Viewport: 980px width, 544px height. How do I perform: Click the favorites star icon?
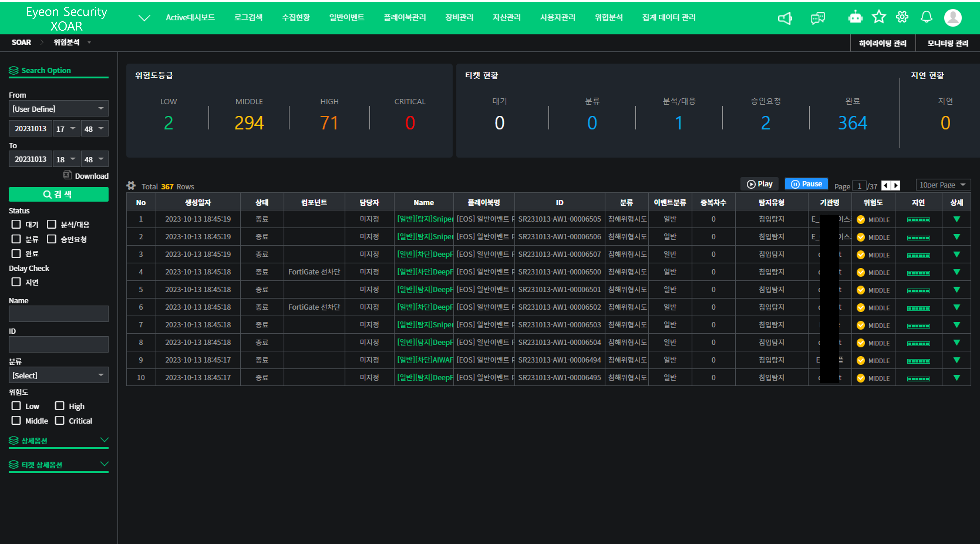[879, 17]
